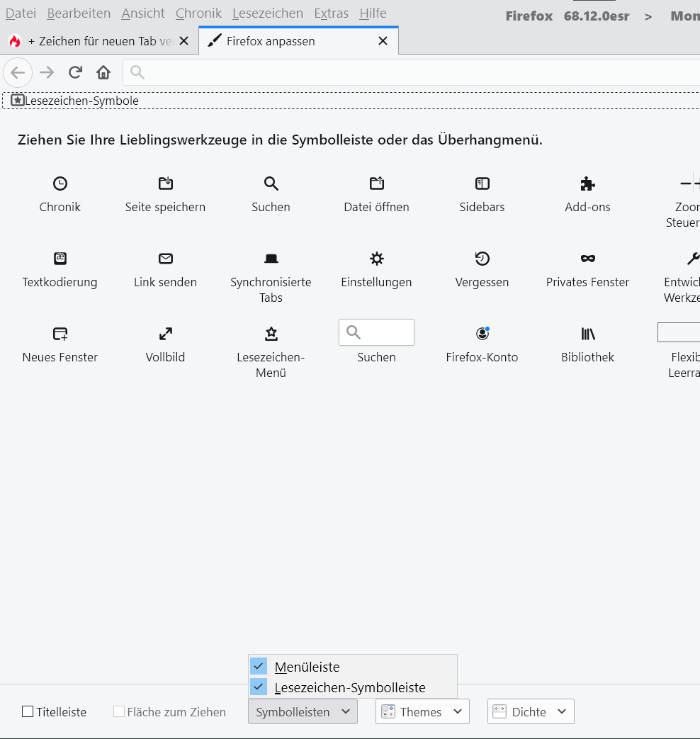Viewport: 700px width, 739px height.
Task: Click the Suchen magnifier icon in top row
Action: (271, 184)
